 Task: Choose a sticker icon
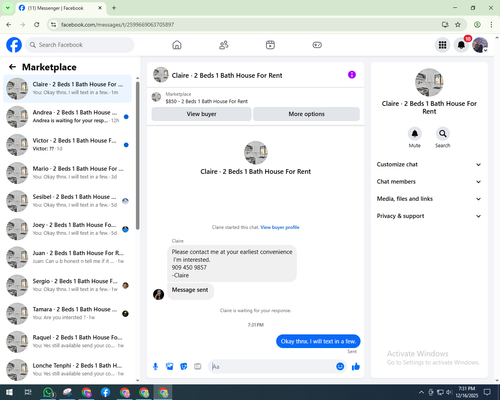tap(184, 367)
